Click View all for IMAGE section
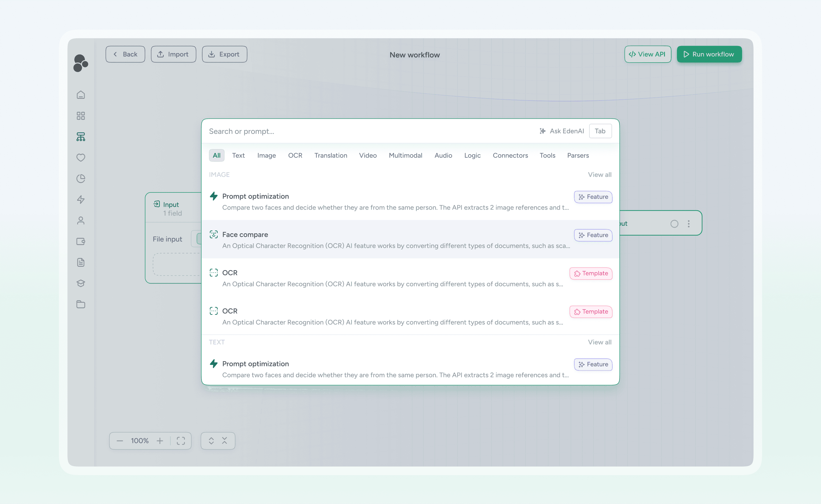 [599, 175]
